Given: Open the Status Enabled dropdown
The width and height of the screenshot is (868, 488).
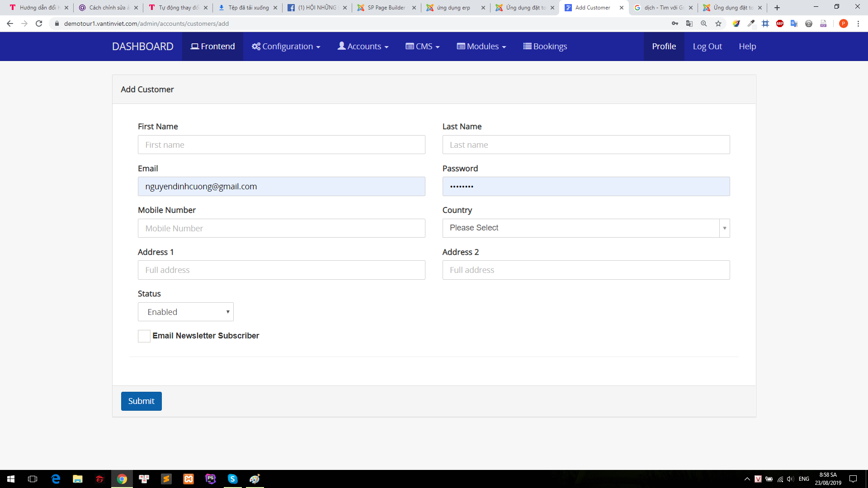Looking at the screenshot, I should 186,312.
